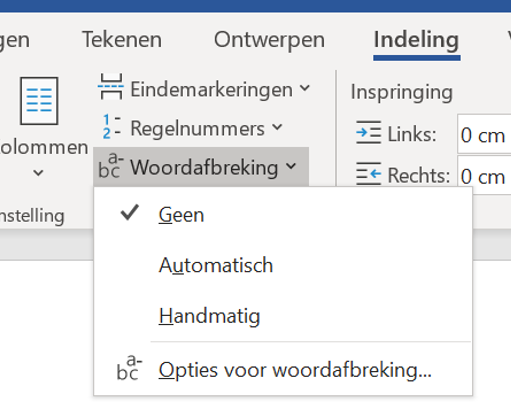The width and height of the screenshot is (511, 419).
Task: Click the Woordafbreking hyphenation icon
Action: [x=111, y=165]
